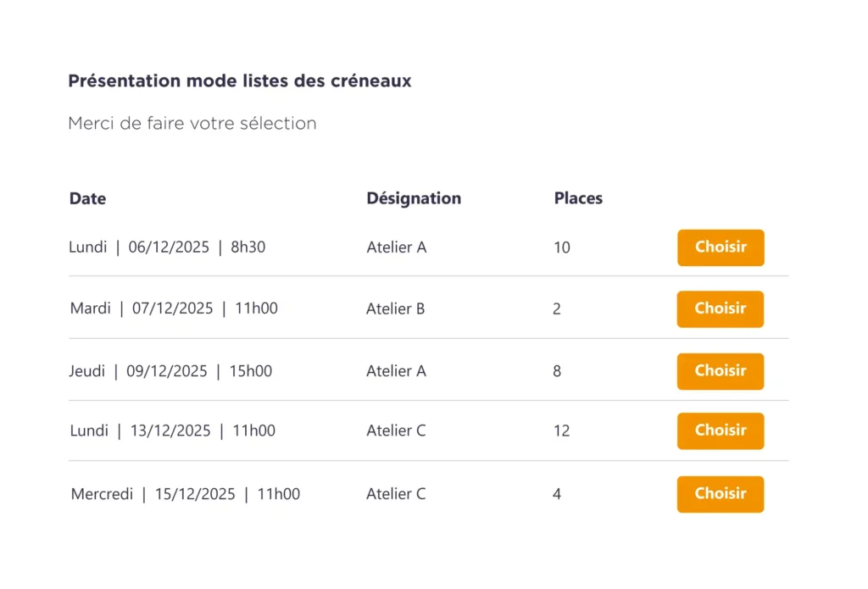Screen dimensions: 868x589
Task: Choose the Lundi 06/12/2025 8h30 slot
Action: (721, 247)
